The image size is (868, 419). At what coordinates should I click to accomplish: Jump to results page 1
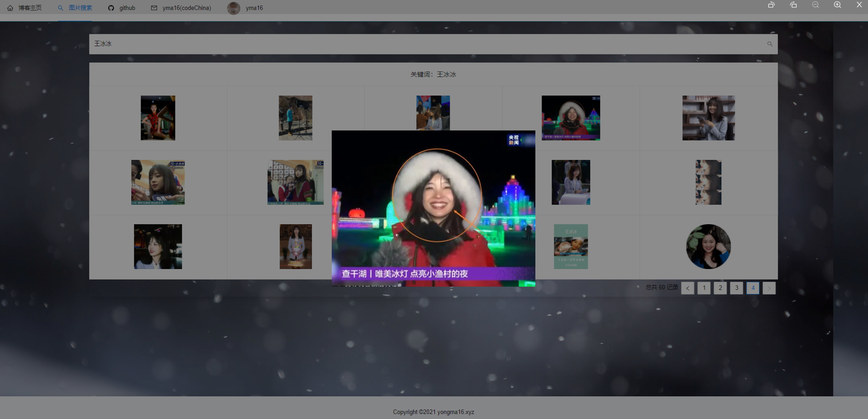point(704,288)
